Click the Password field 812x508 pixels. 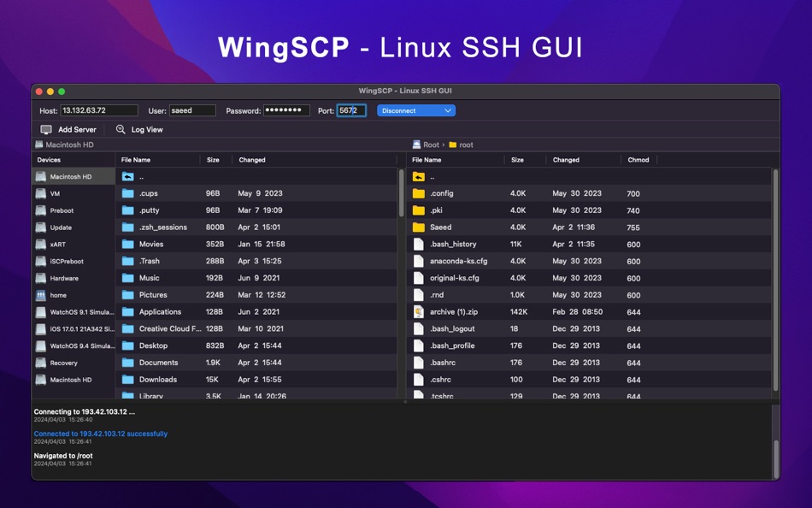286,110
